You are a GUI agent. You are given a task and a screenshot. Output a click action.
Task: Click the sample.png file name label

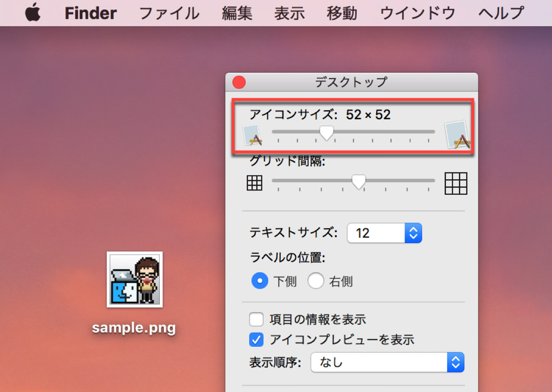134,328
